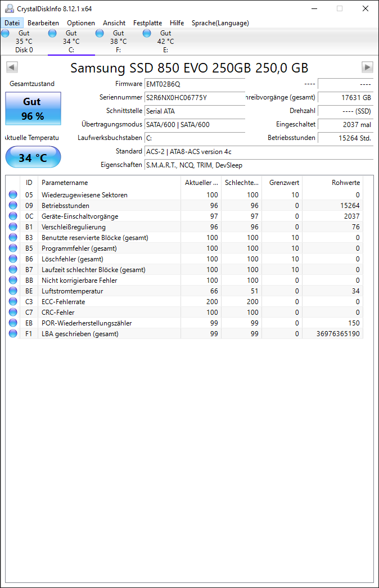Viewport: 379px width, 588px height.
Task: Click the previous disk arrow button
Action: (x=12, y=67)
